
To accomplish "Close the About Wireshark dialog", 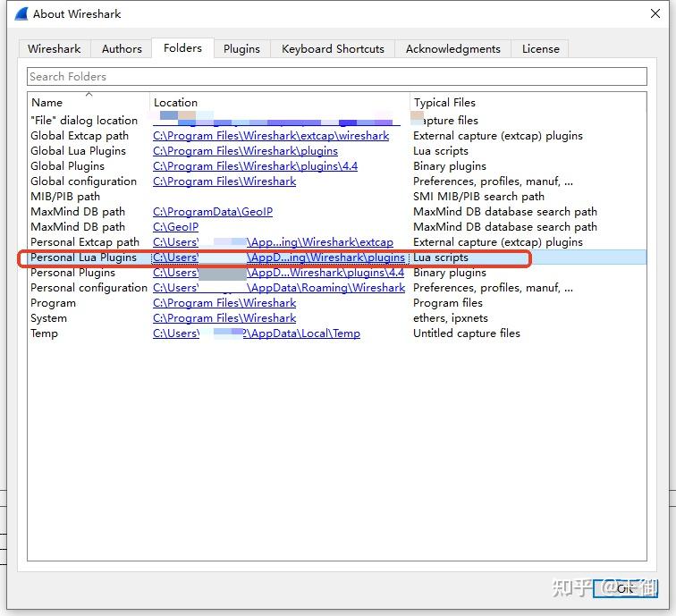I will pyautogui.click(x=655, y=13).
